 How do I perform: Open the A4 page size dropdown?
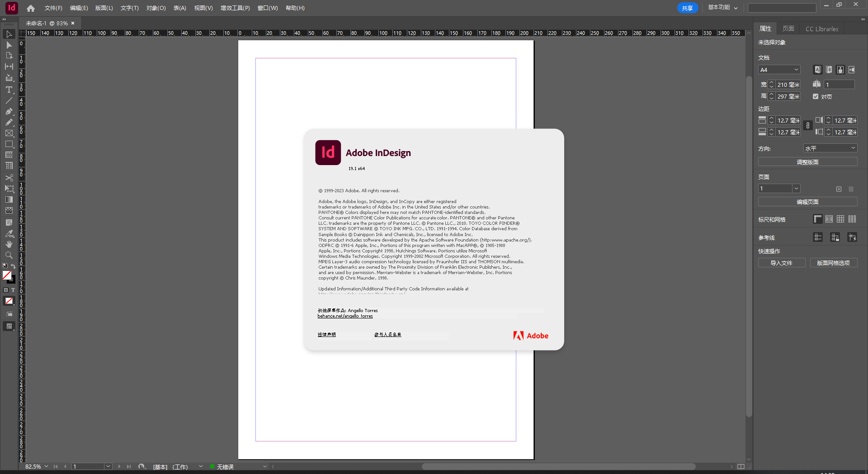(779, 70)
